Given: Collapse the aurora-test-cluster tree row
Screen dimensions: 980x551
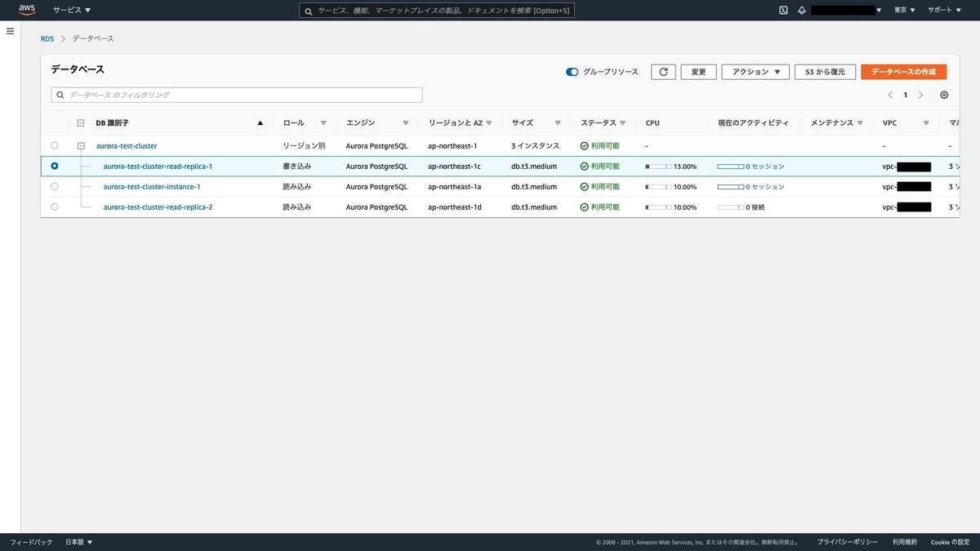Looking at the screenshot, I should point(81,146).
